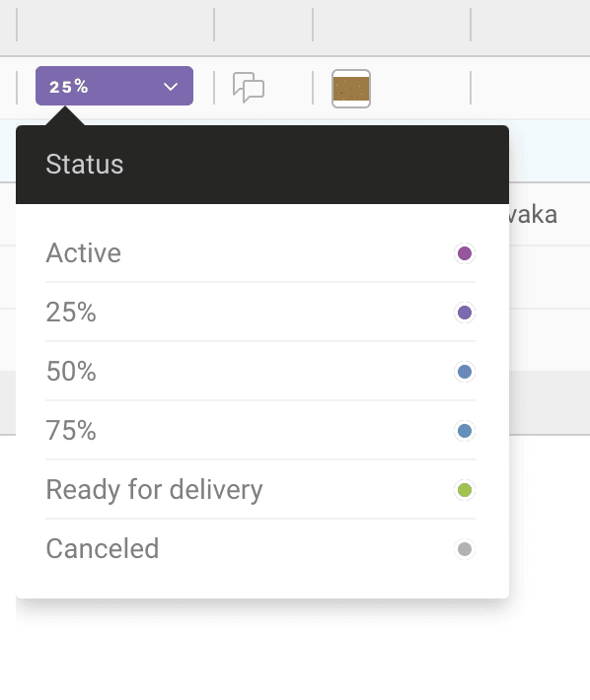This screenshot has width=590, height=700.
Task: Click the popup's pointer arrow under status button
Action: tap(65, 115)
